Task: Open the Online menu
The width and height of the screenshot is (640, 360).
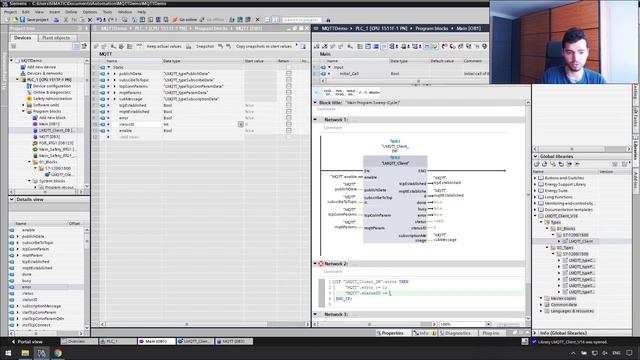Action: point(71,12)
